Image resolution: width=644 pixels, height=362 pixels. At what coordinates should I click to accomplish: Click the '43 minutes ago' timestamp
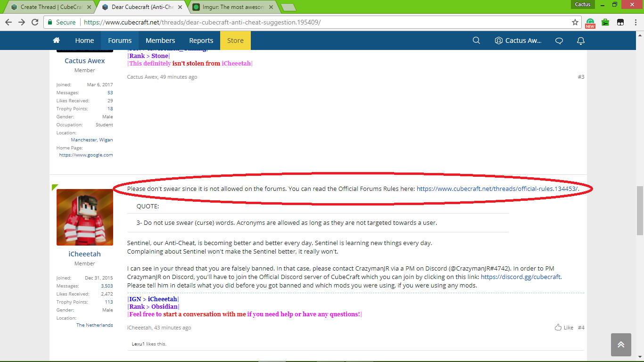(x=173, y=328)
